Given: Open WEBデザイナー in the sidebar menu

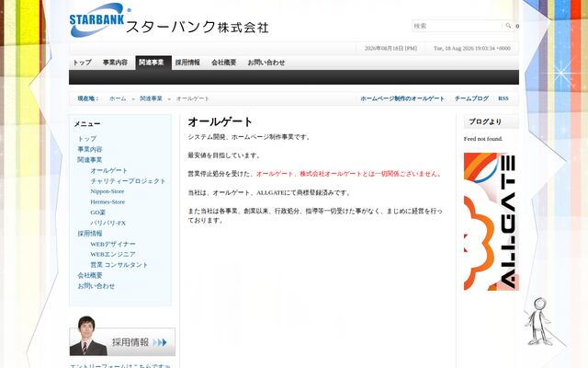Looking at the screenshot, I should click(x=113, y=244).
